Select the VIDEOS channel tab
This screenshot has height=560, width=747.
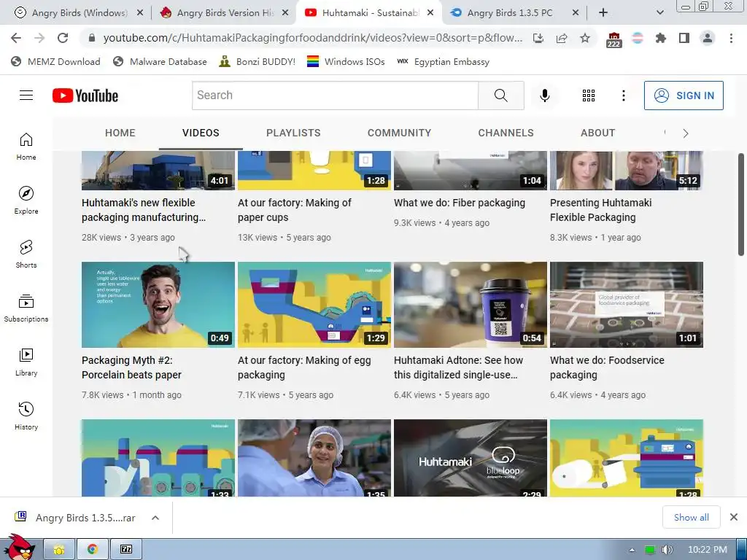tap(201, 133)
